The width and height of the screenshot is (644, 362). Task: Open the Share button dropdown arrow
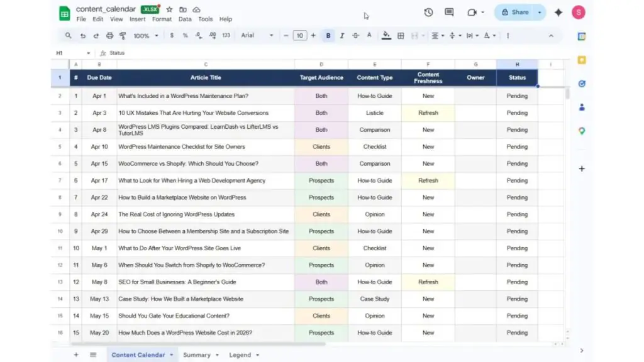pyautogui.click(x=540, y=13)
